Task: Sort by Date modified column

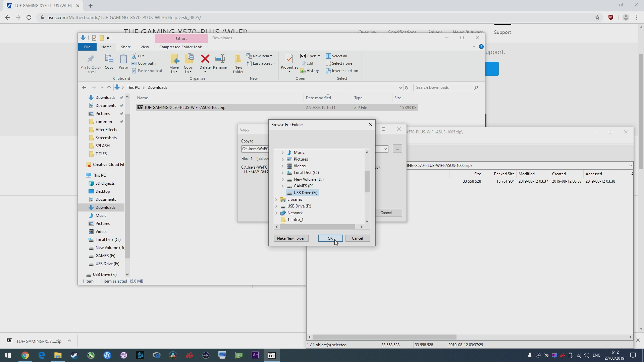Action: pyautogui.click(x=318, y=98)
